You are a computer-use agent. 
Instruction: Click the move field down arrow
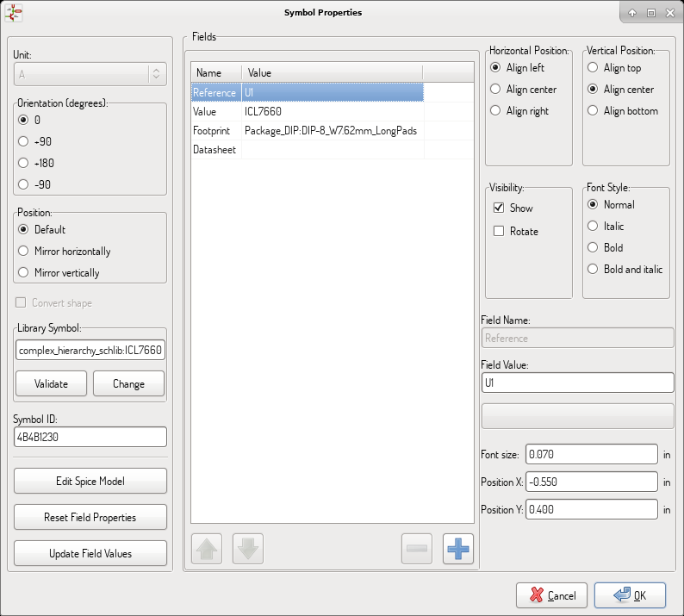247,549
